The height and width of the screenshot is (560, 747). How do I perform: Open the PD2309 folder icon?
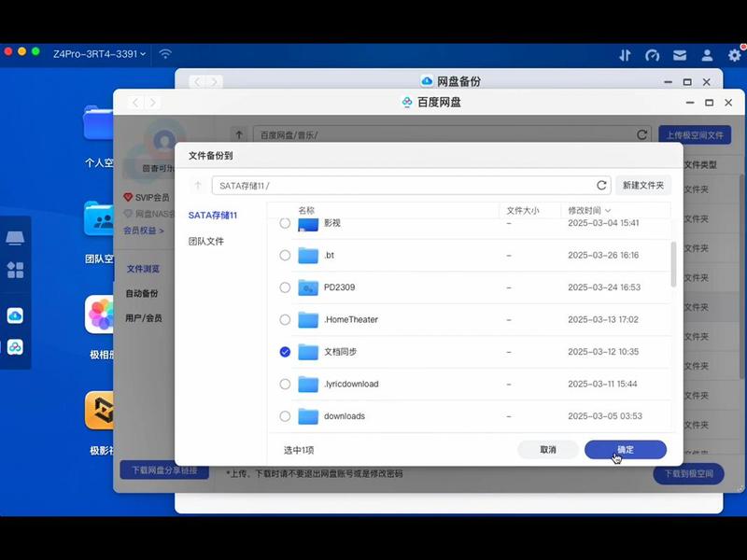pyautogui.click(x=308, y=287)
